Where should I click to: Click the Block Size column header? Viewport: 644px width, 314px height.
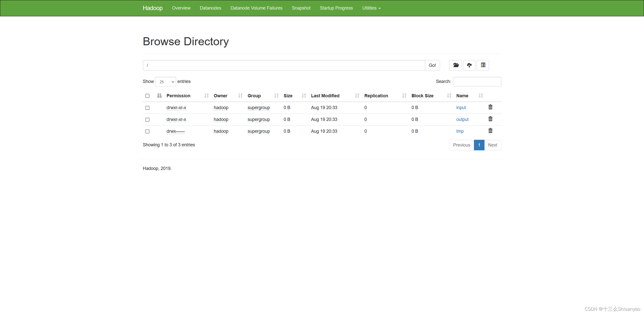[x=422, y=96]
